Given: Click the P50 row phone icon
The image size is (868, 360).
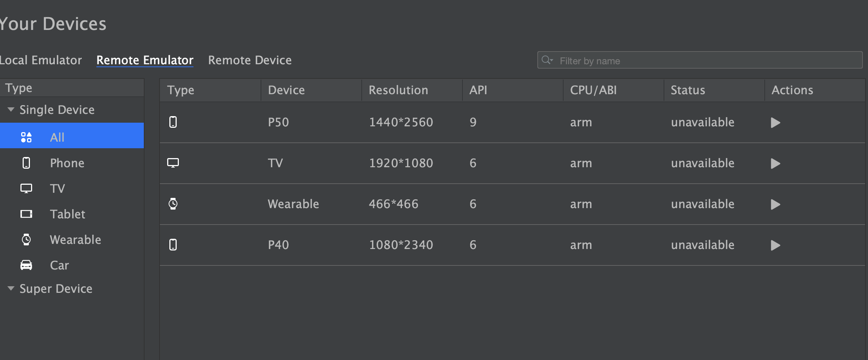Looking at the screenshot, I should click(x=173, y=122).
